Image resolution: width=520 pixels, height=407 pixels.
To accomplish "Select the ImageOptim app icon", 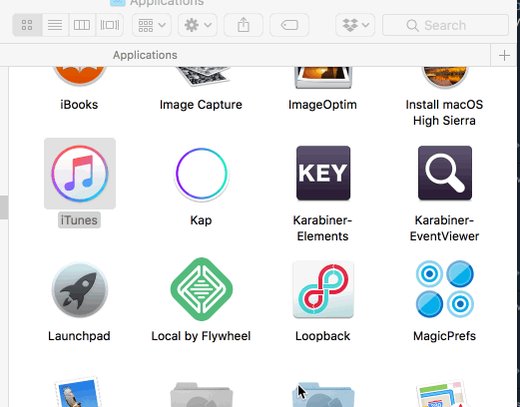I will (x=323, y=77).
